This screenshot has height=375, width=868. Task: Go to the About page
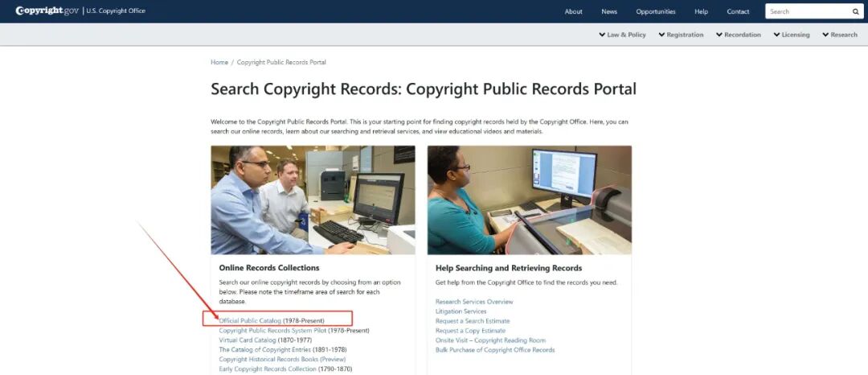click(x=574, y=11)
